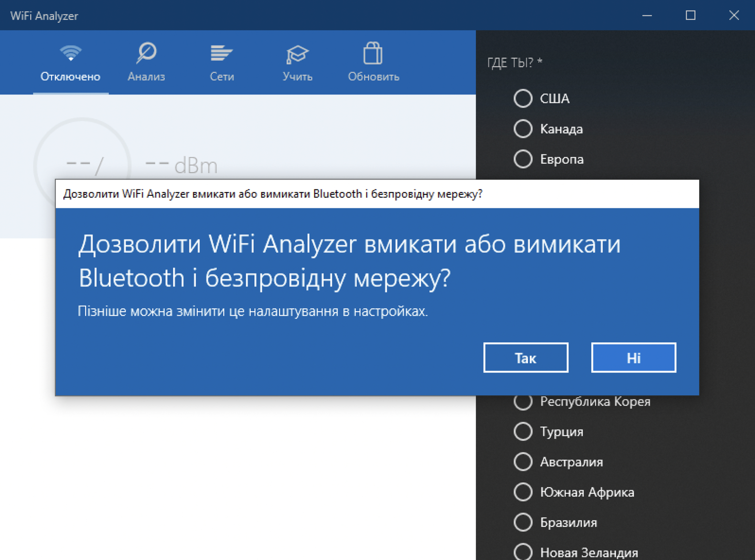Click the WiFi Analyzer title text

(44, 16)
